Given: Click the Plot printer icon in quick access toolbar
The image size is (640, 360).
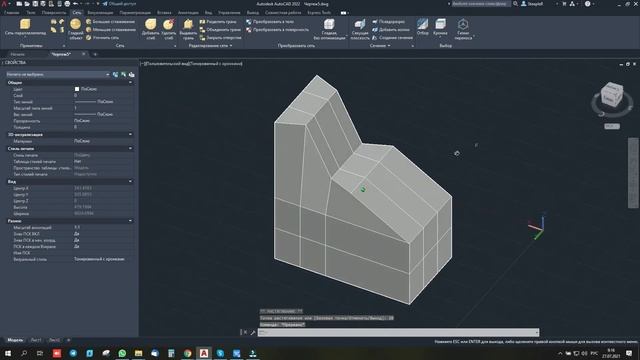Looking at the screenshot, I should pos(67,4).
